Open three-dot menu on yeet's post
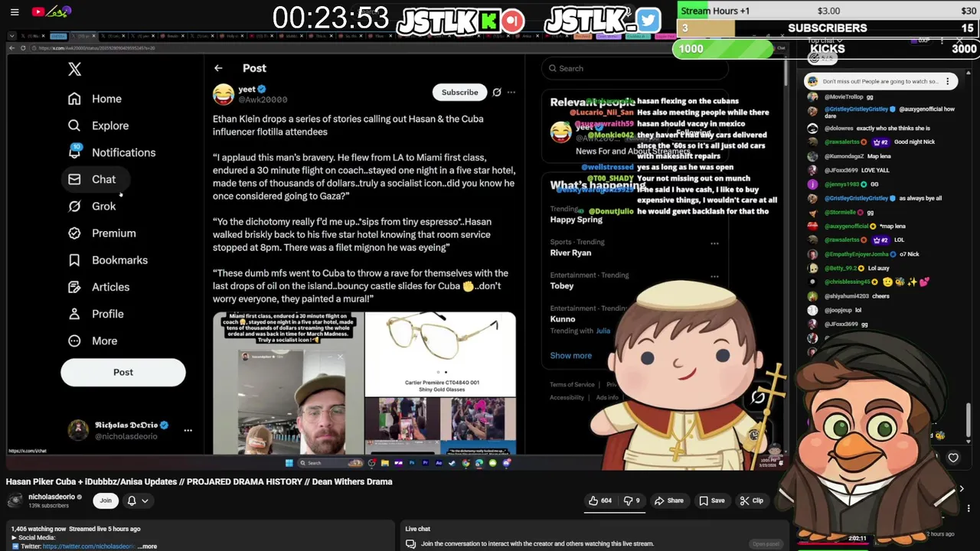980x551 pixels. click(x=511, y=92)
